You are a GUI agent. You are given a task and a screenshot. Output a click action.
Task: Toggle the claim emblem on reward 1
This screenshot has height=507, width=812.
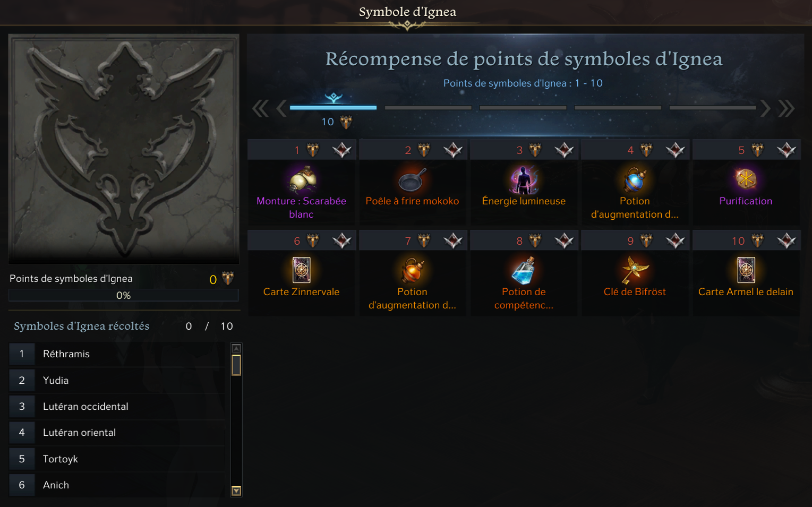pos(342,150)
